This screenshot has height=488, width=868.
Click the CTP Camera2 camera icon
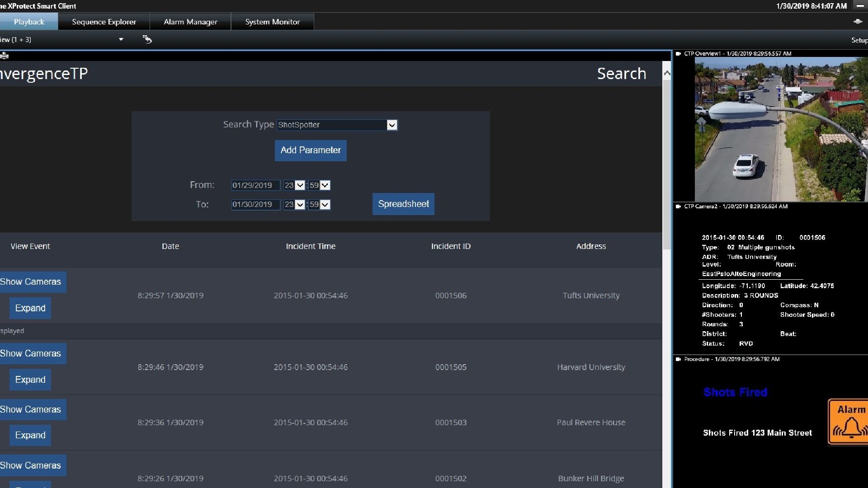point(678,206)
